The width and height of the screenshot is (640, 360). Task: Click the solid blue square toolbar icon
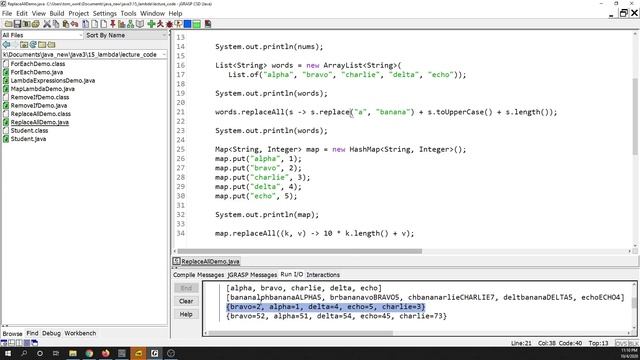pos(187,24)
